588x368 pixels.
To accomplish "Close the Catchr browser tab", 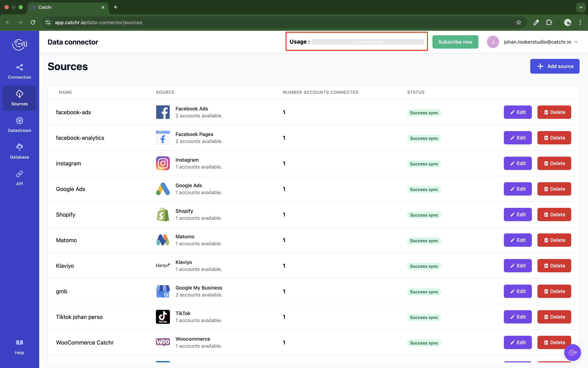I will [x=103, y=7].
